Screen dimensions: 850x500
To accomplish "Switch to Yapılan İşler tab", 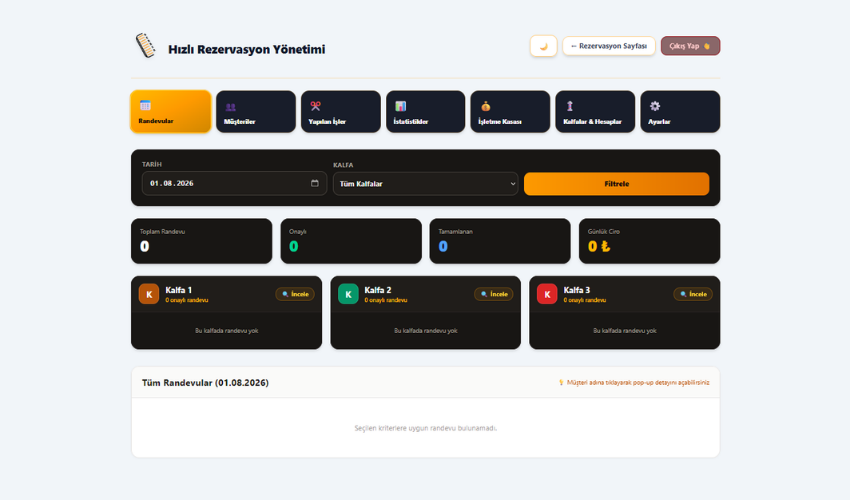I will click(x=340, y=111).
